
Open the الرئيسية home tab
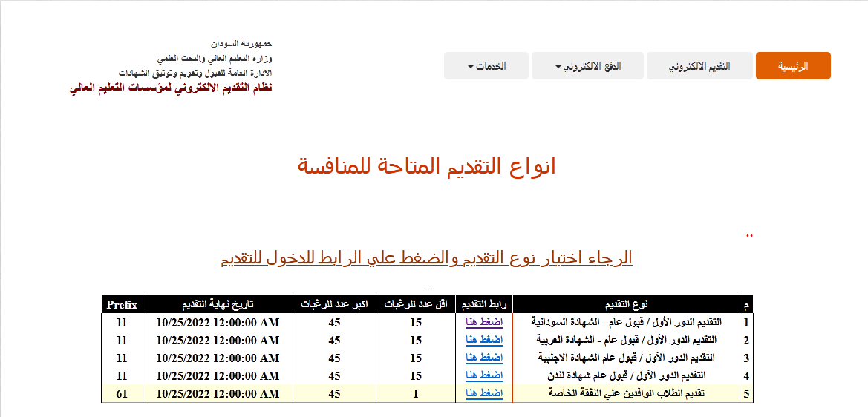pyautogui.click(x=793, y=66)
